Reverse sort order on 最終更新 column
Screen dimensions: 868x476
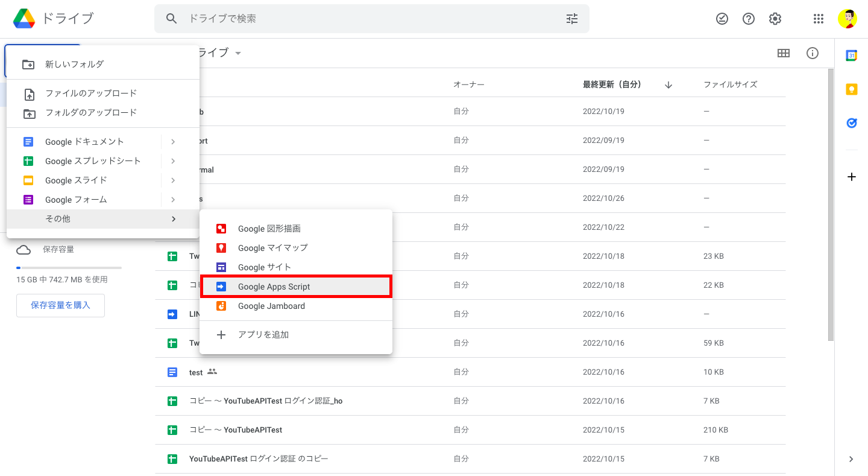point(668,84)
